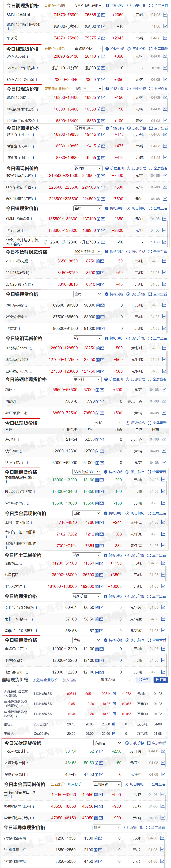Open chart icon for 60%锡精矿(江西) row
This screenshot has width=171, height=868.
pyautogui.click(x=165, y=199)
